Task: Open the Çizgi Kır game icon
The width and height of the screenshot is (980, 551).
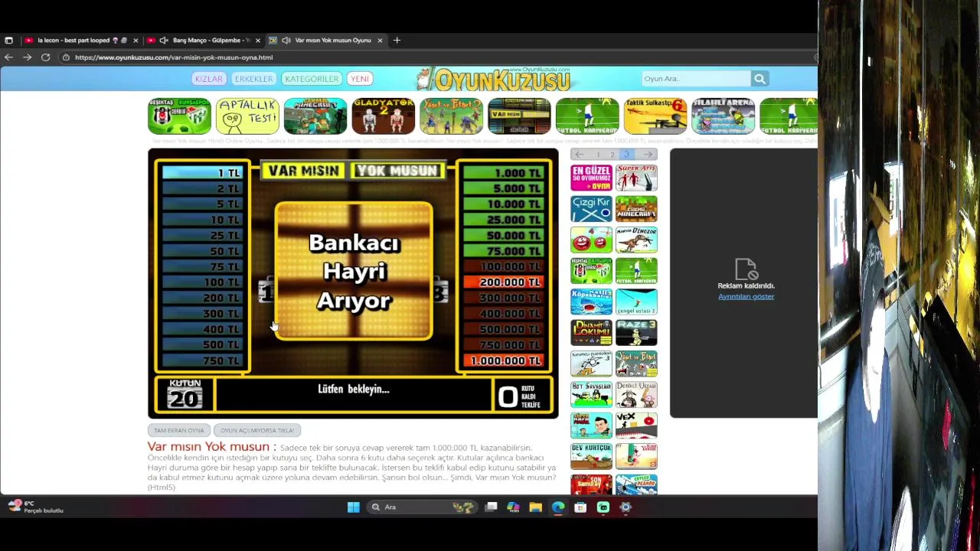Action: (x=591, y=209)
